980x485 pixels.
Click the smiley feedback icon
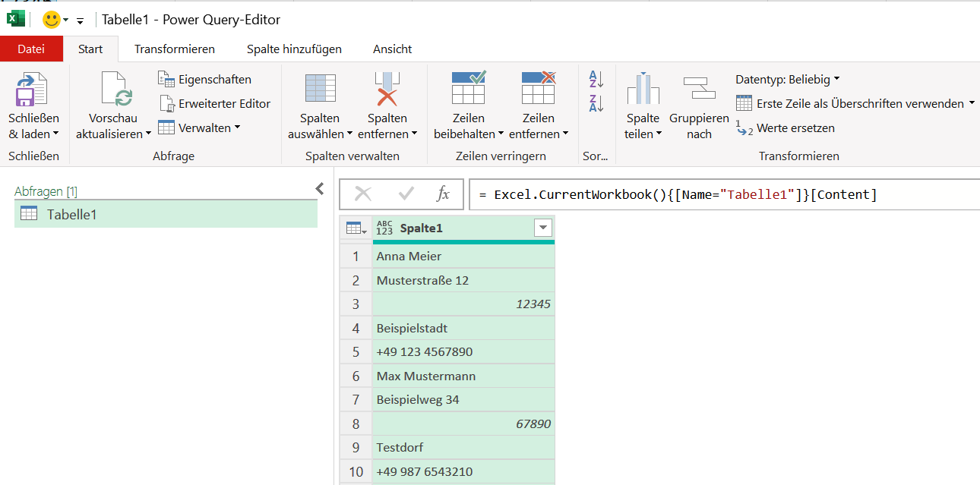[51, 20]
